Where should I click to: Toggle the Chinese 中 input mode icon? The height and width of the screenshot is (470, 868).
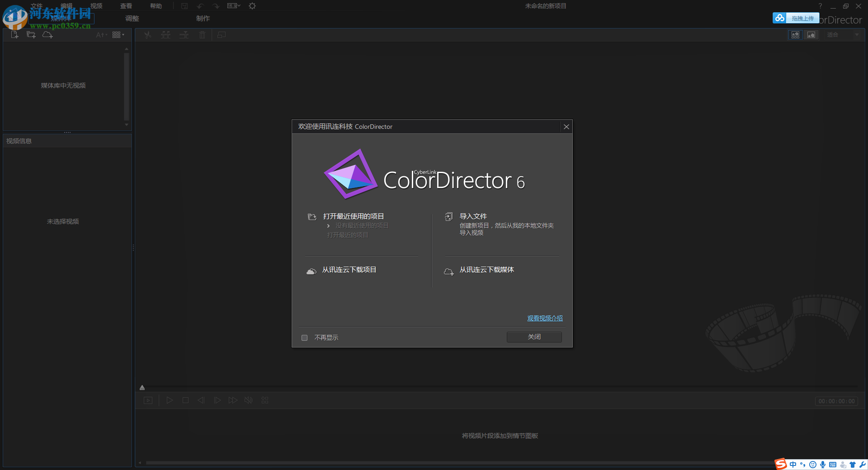click(x=793, y=465)
